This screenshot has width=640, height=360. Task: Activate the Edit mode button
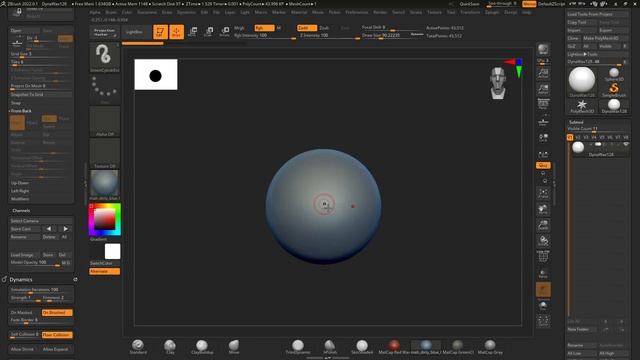(x=160, y=32)
